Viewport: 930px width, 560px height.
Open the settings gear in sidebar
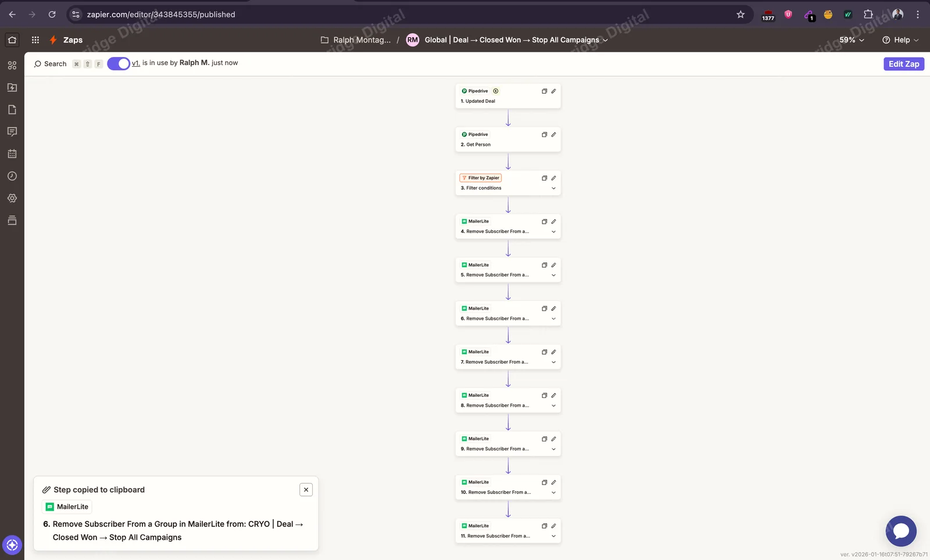click(x=12, y=198)
